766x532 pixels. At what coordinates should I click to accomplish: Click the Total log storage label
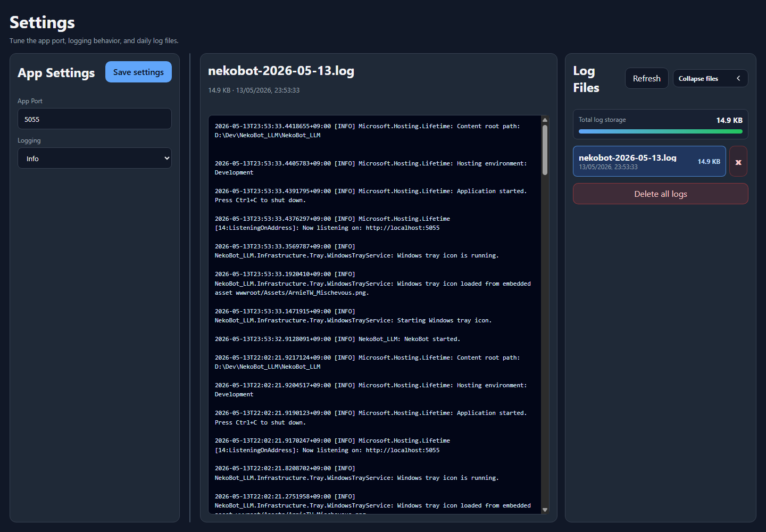(602, 120)
